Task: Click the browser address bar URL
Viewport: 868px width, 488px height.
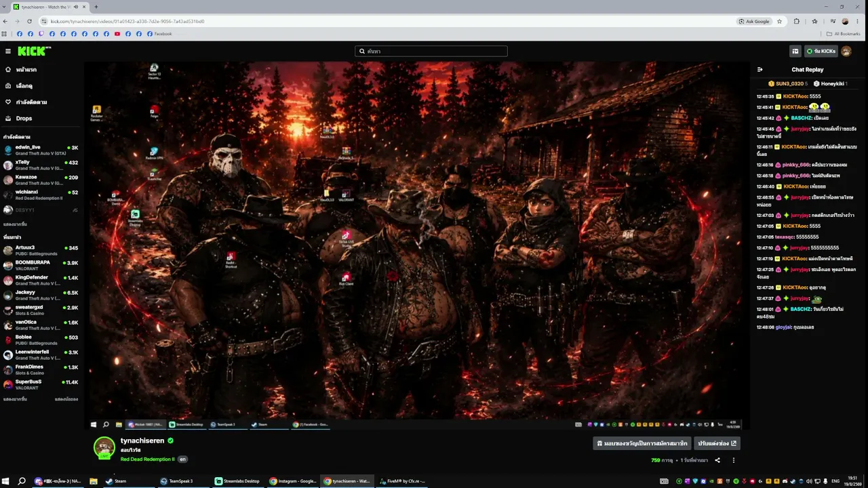Action: [x=127, y=21]
